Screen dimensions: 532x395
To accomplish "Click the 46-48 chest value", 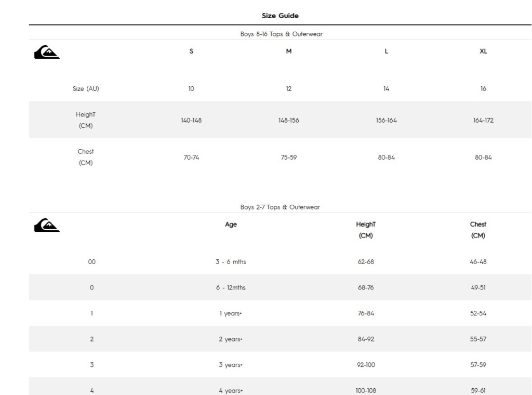I will click(478, 262).
